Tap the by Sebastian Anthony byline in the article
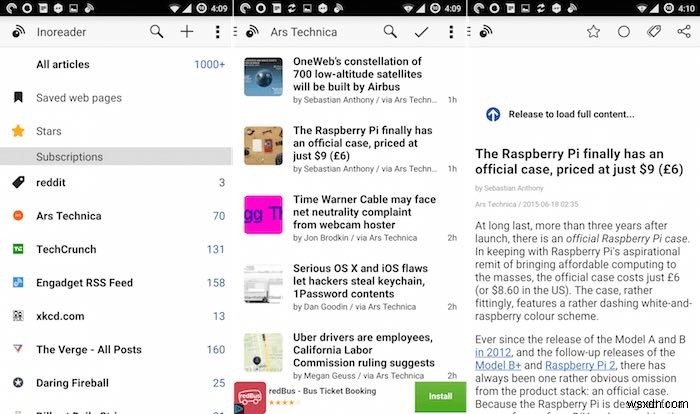This screenshot has width=700, height=414. point(509,188)
